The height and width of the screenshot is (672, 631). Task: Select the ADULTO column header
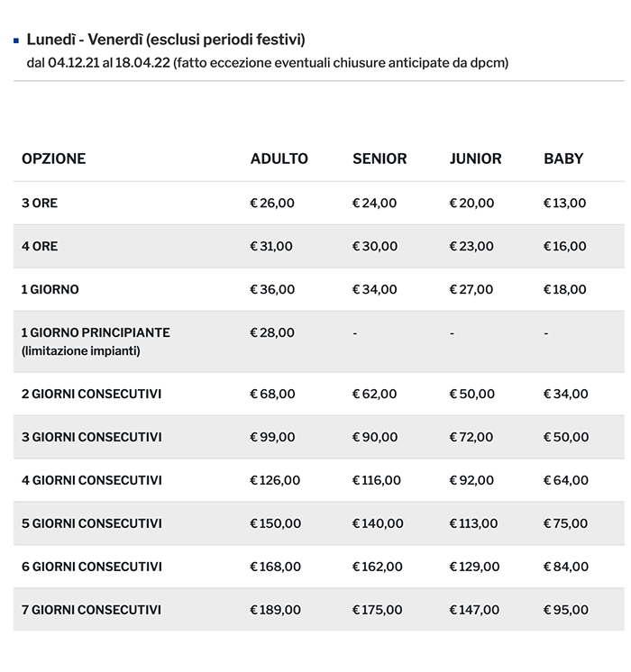[x=279, y=159]
